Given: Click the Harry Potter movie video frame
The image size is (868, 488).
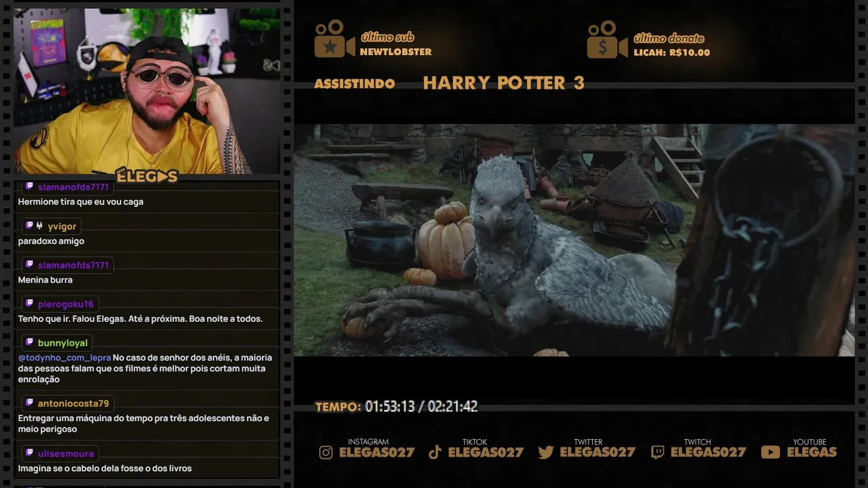Looking at the screenshot, I should [574, 240].
